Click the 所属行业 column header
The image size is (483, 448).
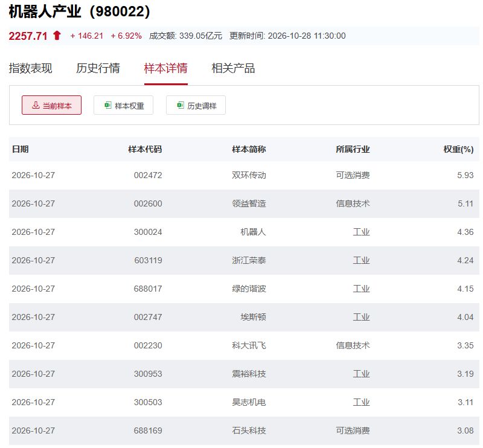353,149
